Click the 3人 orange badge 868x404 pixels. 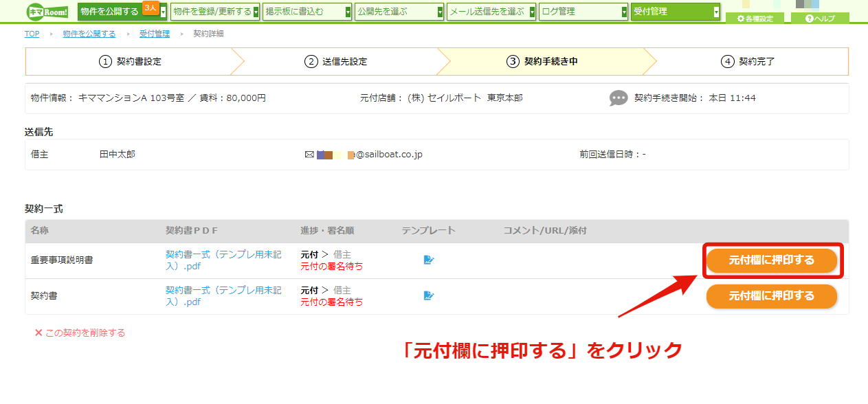151,8
